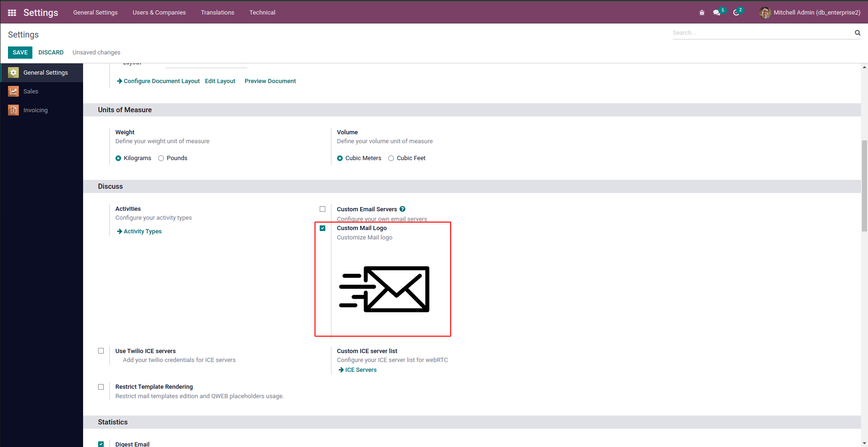Click the DISCARD button
Viewport: 868px width, 447px height.
pos(51,53)
